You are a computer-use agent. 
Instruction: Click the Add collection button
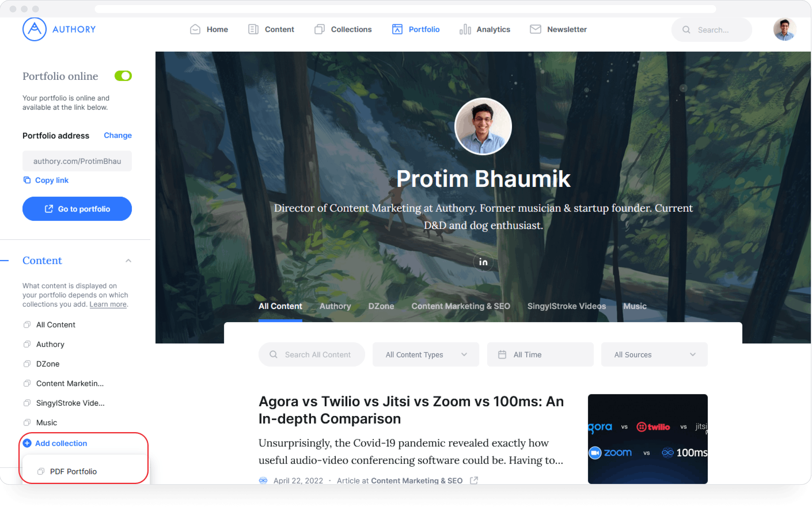tap(55, 444)
